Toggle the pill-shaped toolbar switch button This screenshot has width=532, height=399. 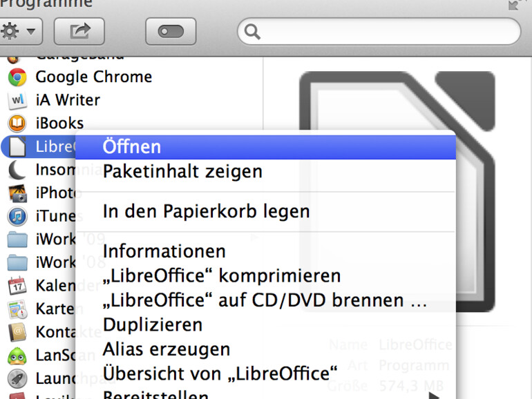(171, 31)
